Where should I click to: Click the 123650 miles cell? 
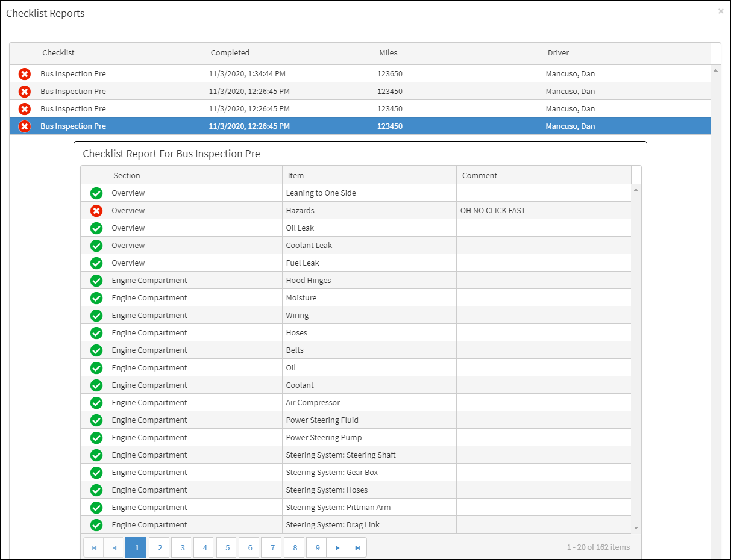pos(458,74)
